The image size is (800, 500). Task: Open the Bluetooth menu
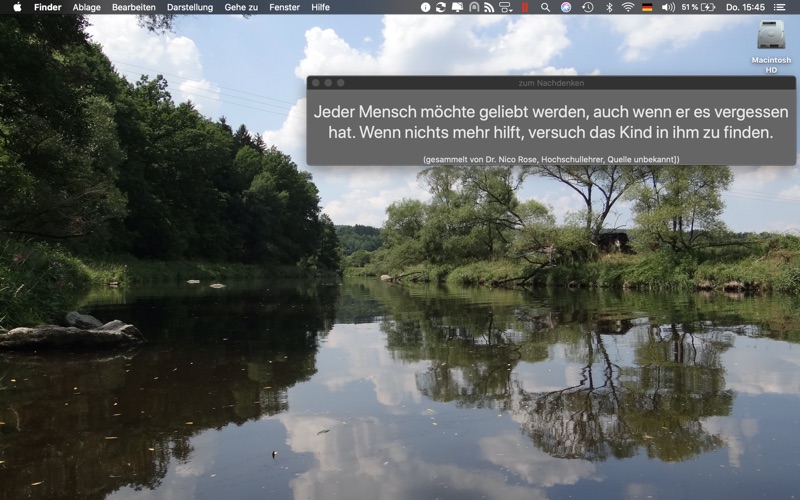609,7
